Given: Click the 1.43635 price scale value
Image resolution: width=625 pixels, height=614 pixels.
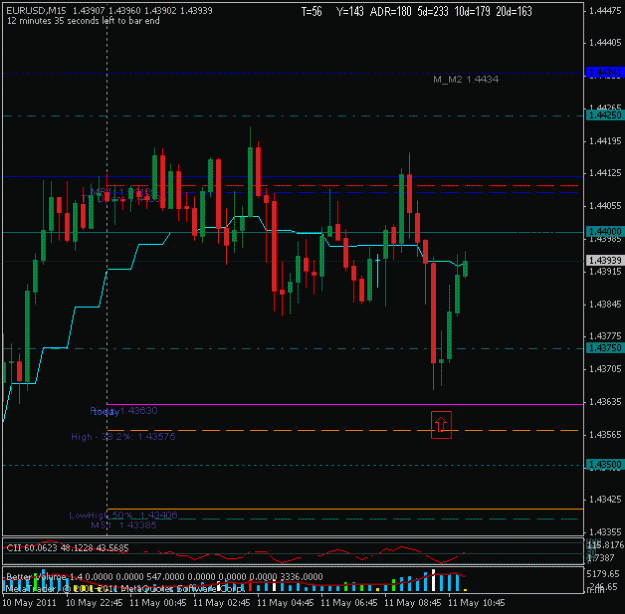Looking at the screenshot, I should click(x=605, y=401).
